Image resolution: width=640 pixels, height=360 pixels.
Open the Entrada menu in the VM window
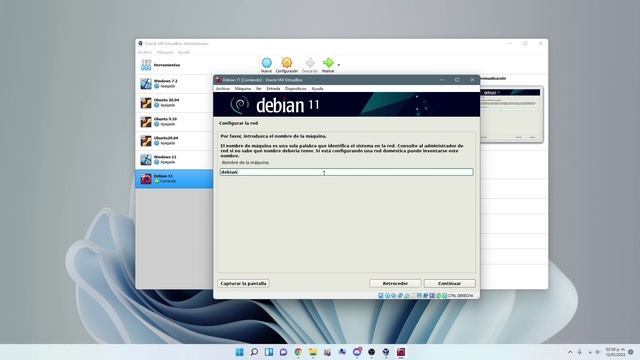[x=273, y=89]
